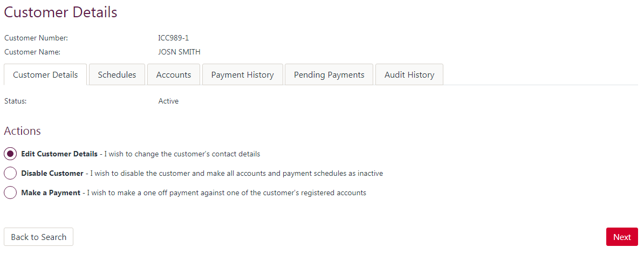This screenshot has height=254, width=644.
Task: Open the Pending Payments tab
Action: tap(329, 75)
